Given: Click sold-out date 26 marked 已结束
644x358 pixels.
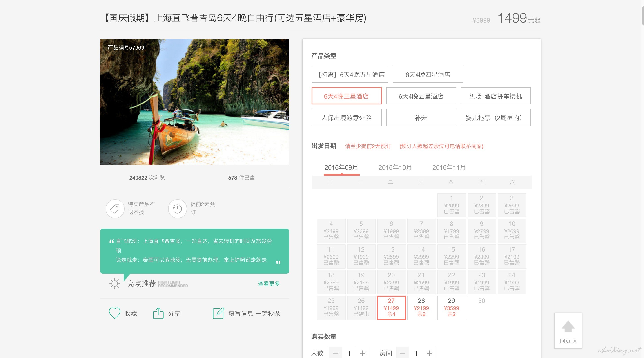Looking at the screenshot, I should coord(361,307).
